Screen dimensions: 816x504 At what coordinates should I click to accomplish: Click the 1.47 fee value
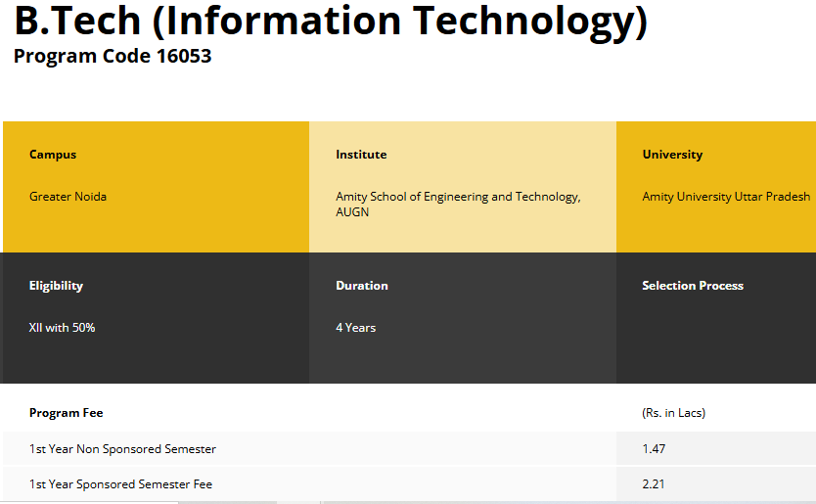[x=654, y=449]
